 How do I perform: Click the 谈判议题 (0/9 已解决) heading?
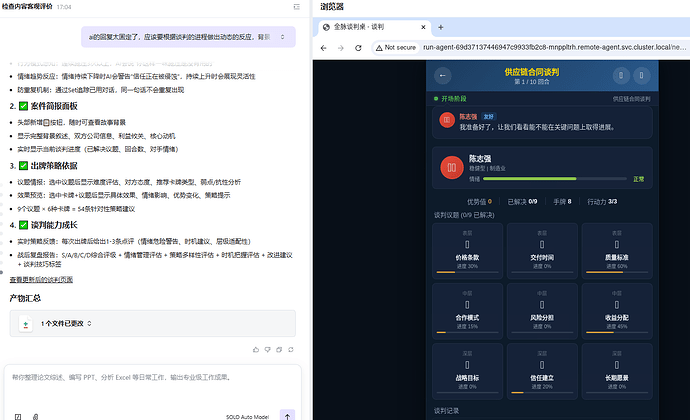pos(464,215)
